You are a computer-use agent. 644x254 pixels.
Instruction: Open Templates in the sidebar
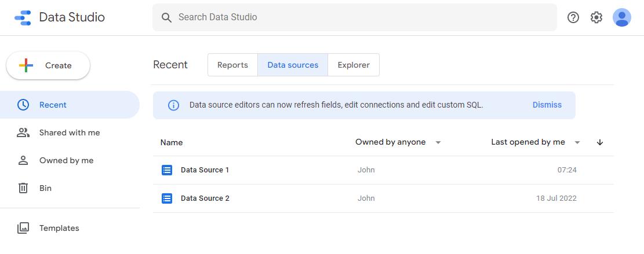(x=70, y=228)
